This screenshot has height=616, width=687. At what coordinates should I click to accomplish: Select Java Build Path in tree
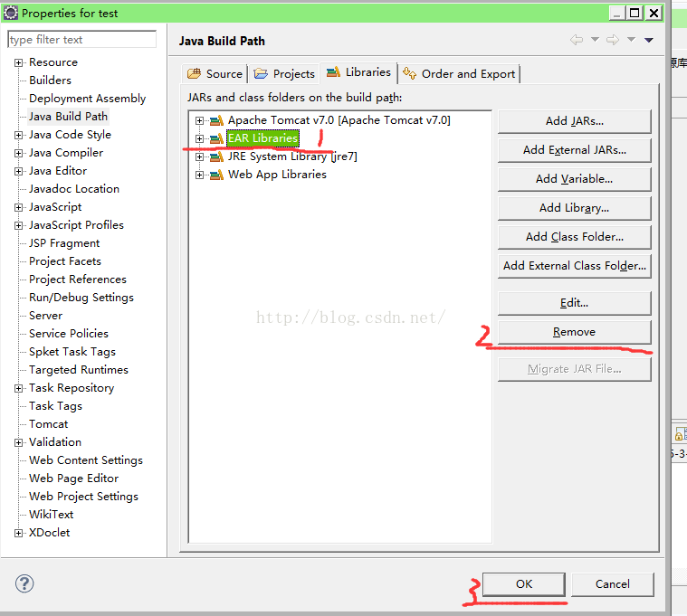point(68,117)
